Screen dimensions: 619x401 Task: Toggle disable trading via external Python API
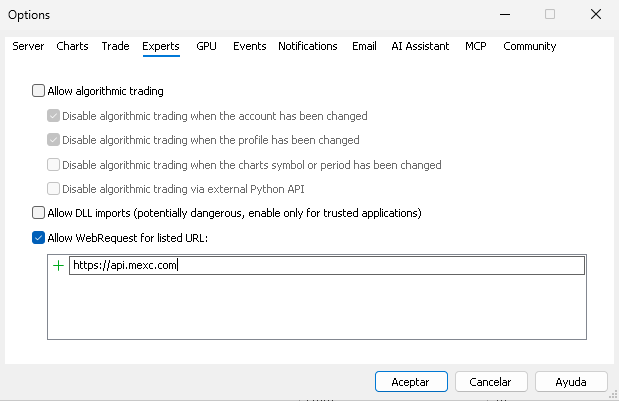click(53, 189)
